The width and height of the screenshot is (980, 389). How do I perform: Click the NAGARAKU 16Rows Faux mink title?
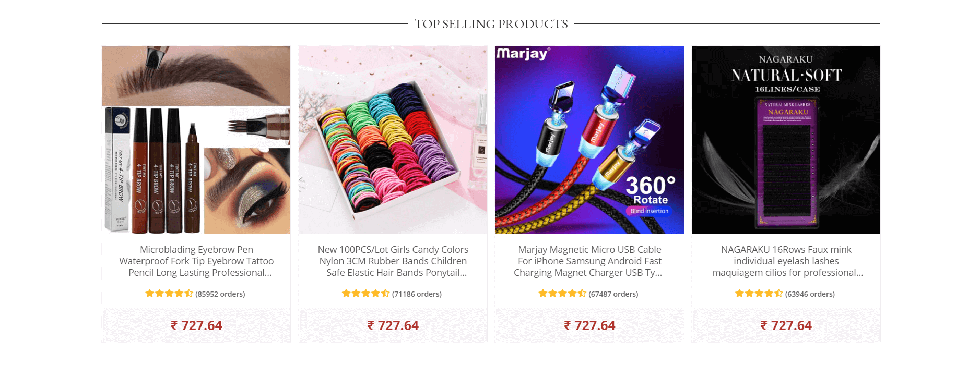(786, 261)
